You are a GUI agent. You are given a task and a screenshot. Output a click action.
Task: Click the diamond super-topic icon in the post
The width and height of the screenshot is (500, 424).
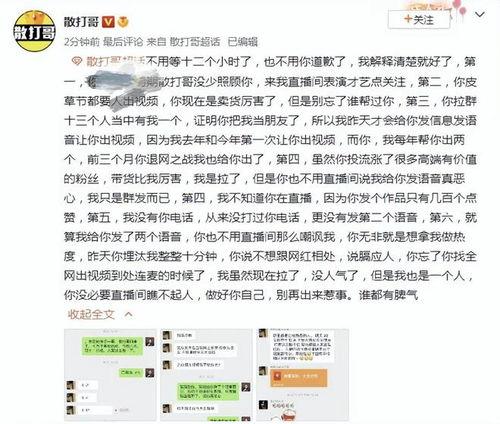[x=77, y=62]
